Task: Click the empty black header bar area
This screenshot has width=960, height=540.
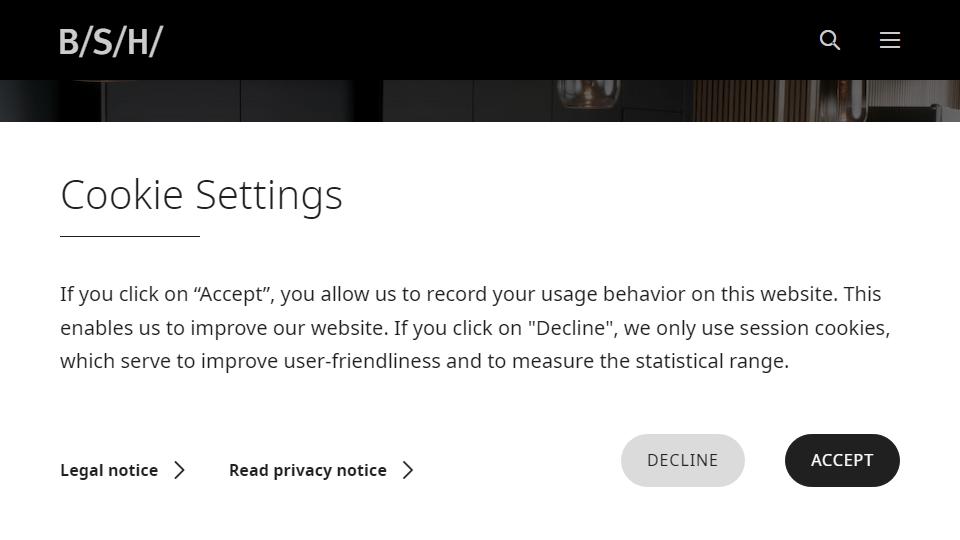Action: (x=480, y=40)
